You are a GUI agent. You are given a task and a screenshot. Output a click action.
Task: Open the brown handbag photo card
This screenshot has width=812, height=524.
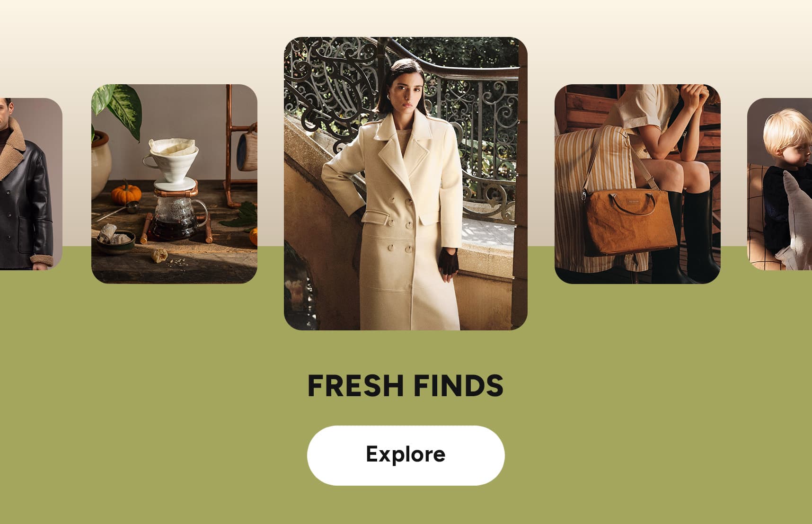637,184
